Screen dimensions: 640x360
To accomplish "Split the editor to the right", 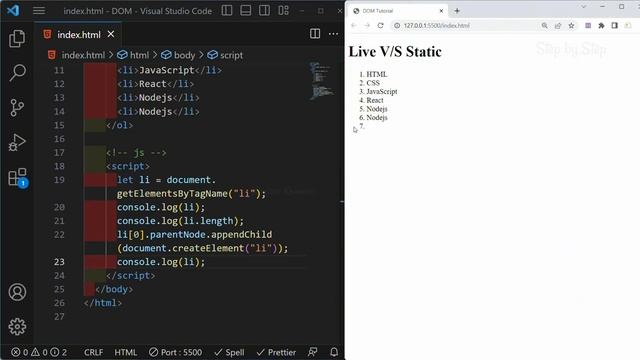I will [x=315, y=34].
